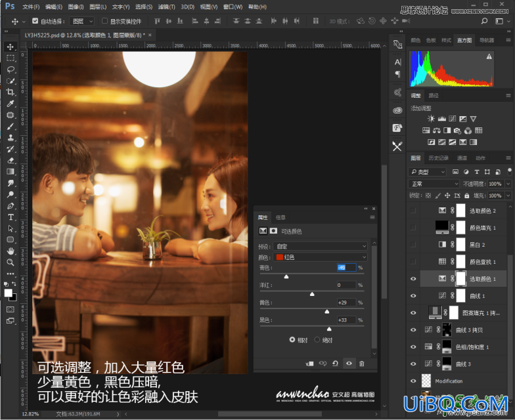Open the layer Fill dropdown arrow
This screenshot has height=420, width=515.
point(508,196)
